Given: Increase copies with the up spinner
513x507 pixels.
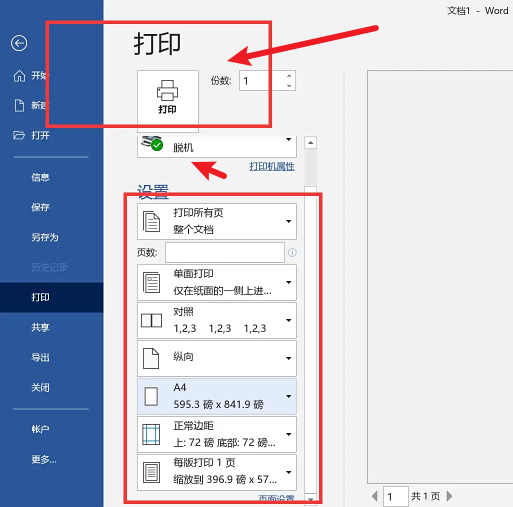Looking at the screenshot, I should pos(289,76).
